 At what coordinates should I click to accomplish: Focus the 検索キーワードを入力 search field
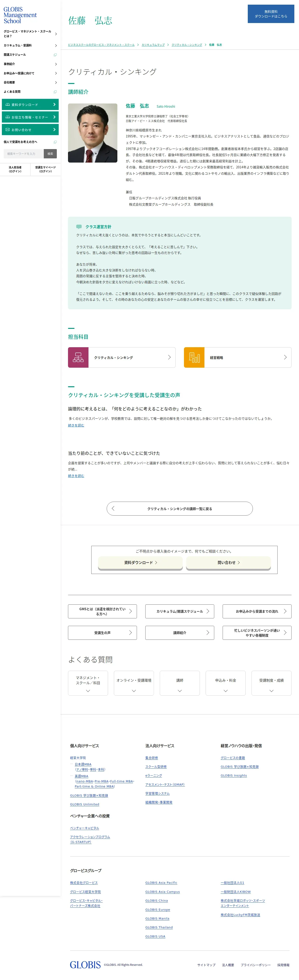pyautogui.click(x=24, y=154)
